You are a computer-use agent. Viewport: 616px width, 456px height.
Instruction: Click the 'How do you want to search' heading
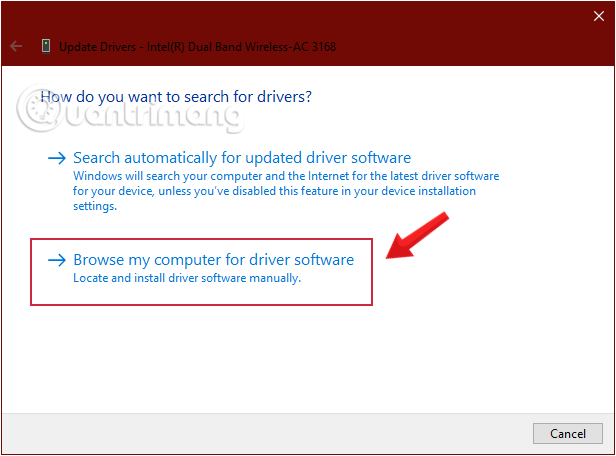click(175, 97)
